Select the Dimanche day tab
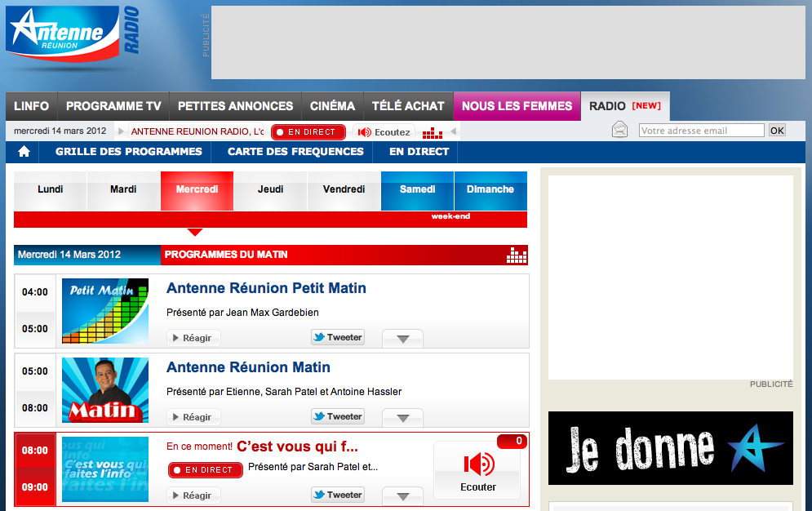This screenshot has height=511, width=812. point(490,190)
